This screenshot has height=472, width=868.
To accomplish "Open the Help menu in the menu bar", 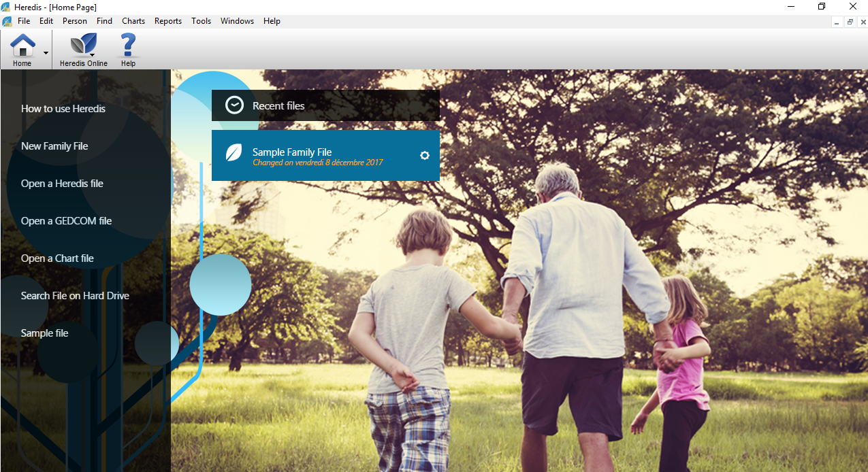I will tap(272, 21).
